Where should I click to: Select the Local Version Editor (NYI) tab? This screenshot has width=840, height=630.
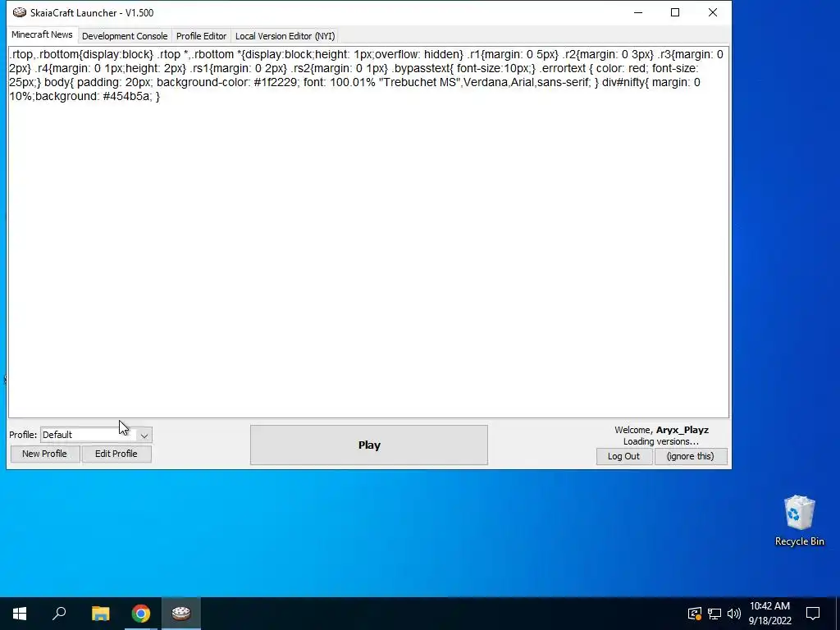click(x=285, y=36)
